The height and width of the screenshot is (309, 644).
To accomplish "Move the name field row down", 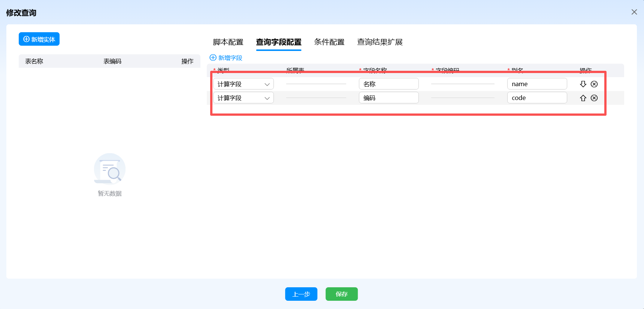I will coord(583,84).
